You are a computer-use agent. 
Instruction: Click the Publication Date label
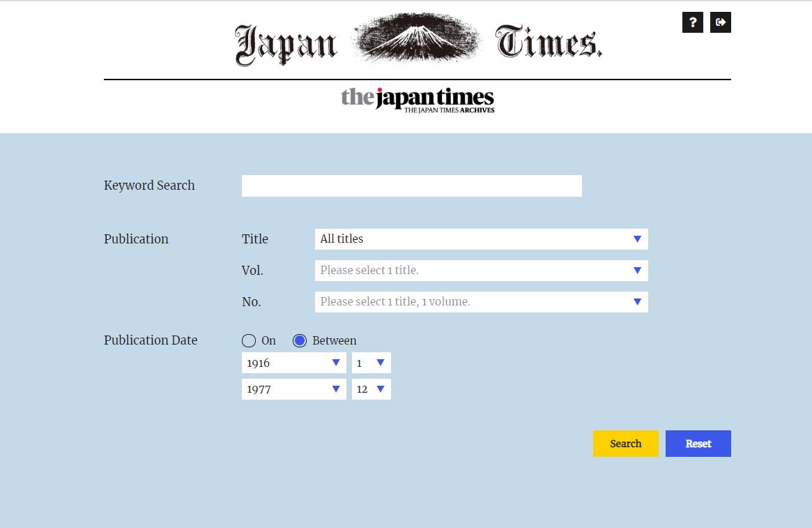coord(151,340)
